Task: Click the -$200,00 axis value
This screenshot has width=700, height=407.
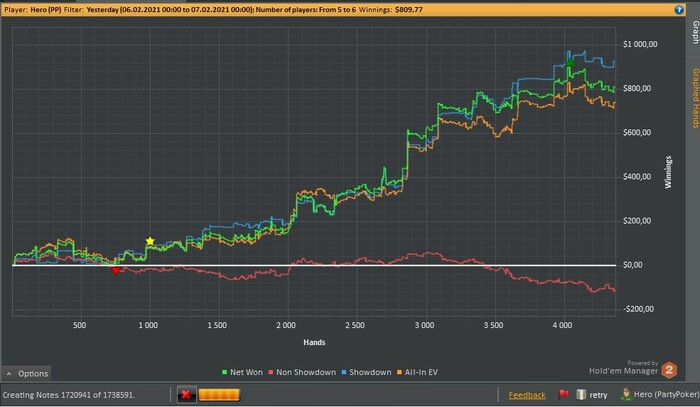Action: coord(638,309)
